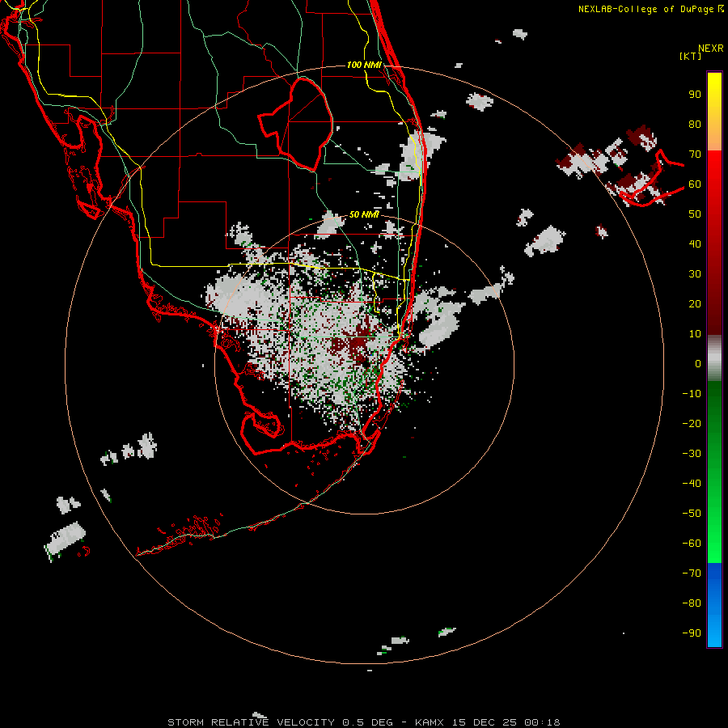This screenshot has width=728, height=728.
Task: Click the -10 value on the velocity scale
Action: [x=692, y=394]
